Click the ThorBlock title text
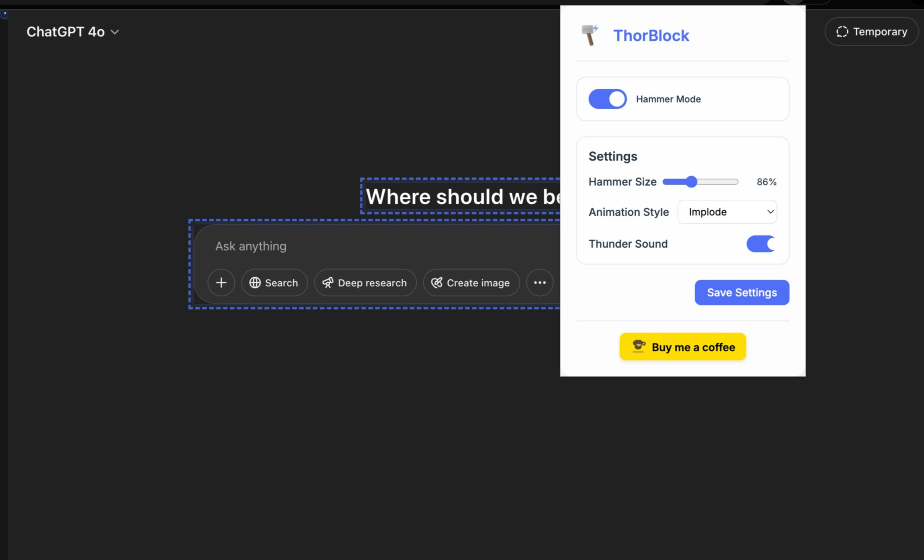Image resolution: width=924 pixels, height=560 pixels. point(651,36)
